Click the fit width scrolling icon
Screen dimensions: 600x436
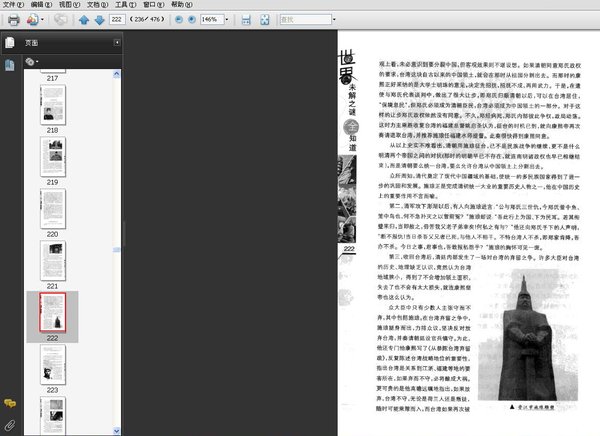click(x=246, y=20)
